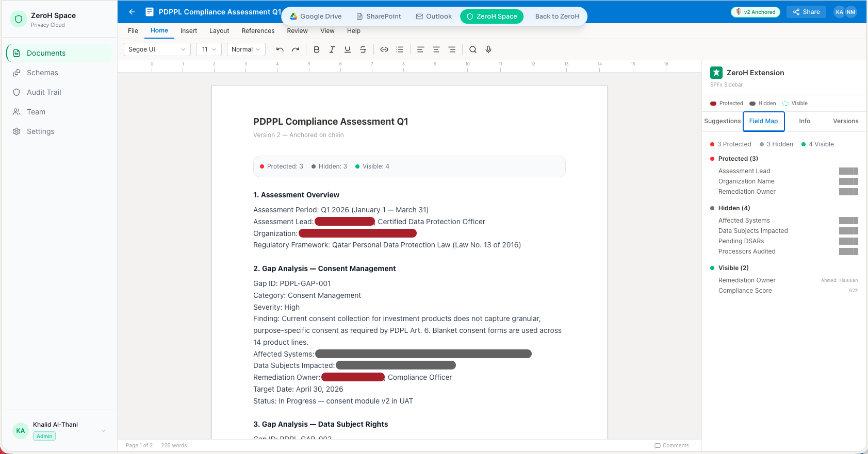Viewport: 868px width, 454px height.
Task: Expand the Normal paragraph style dropdown
Action: (246, 49)
